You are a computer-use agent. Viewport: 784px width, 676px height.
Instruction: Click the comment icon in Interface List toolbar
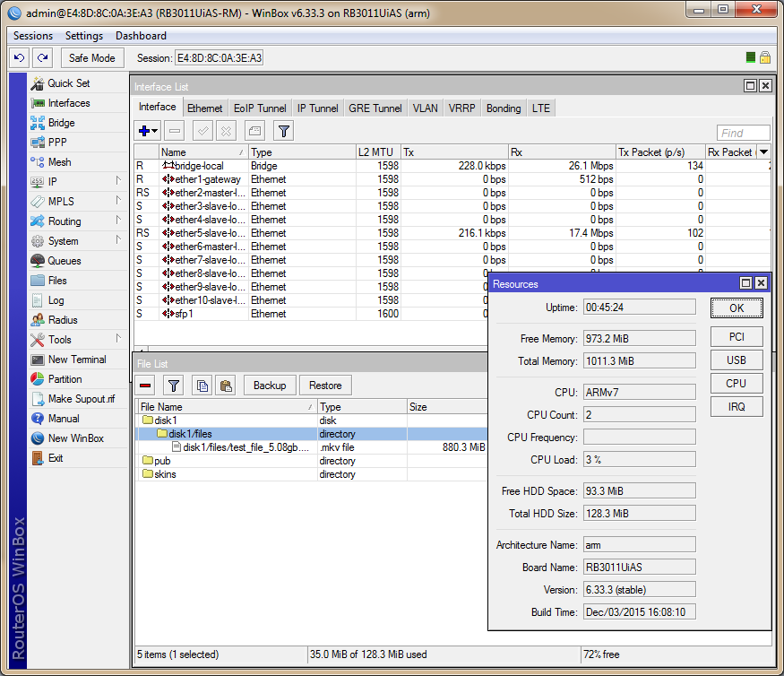[x=255, y=132]
